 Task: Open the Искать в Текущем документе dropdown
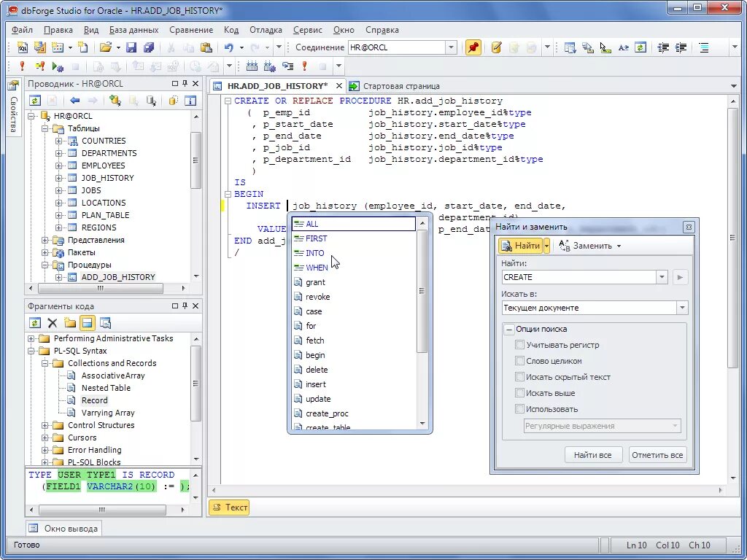click(682, 308)
